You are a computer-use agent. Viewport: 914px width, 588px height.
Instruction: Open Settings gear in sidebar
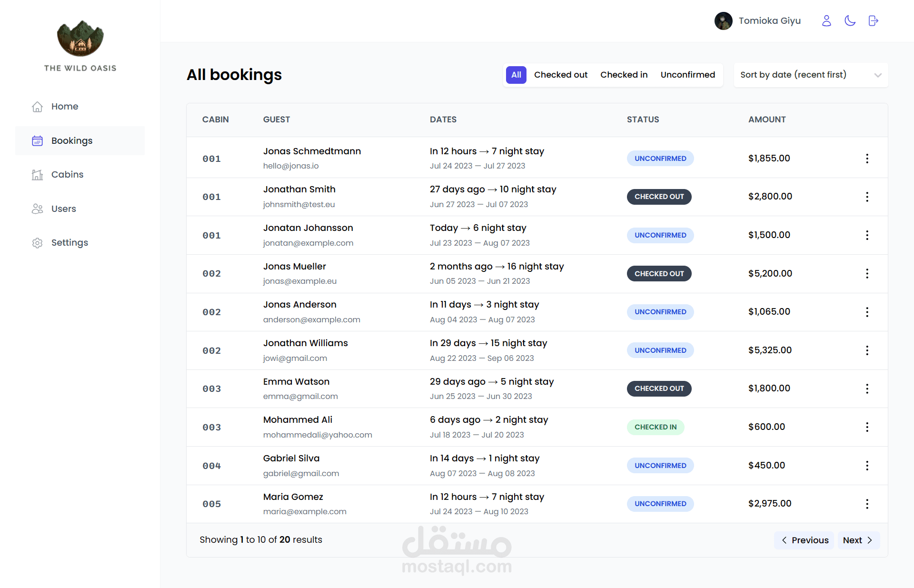[38, 243]
